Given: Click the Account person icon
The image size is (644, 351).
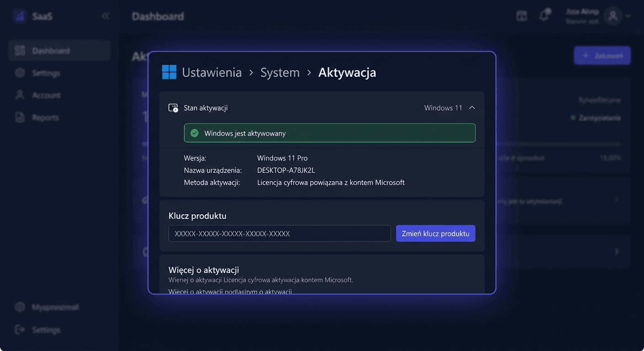Looking at the screenshot, I should [x=20, y=95].
